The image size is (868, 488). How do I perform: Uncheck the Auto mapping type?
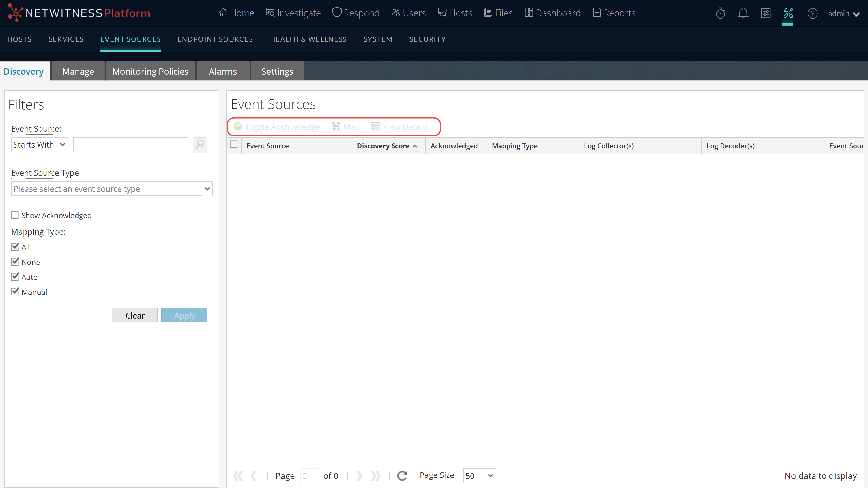click(15, 277)
